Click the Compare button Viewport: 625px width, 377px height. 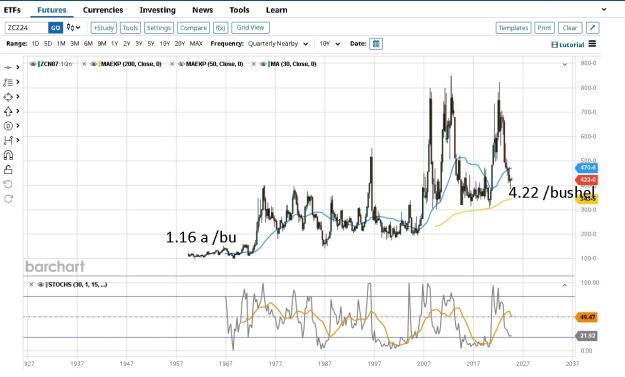[193, 28]
